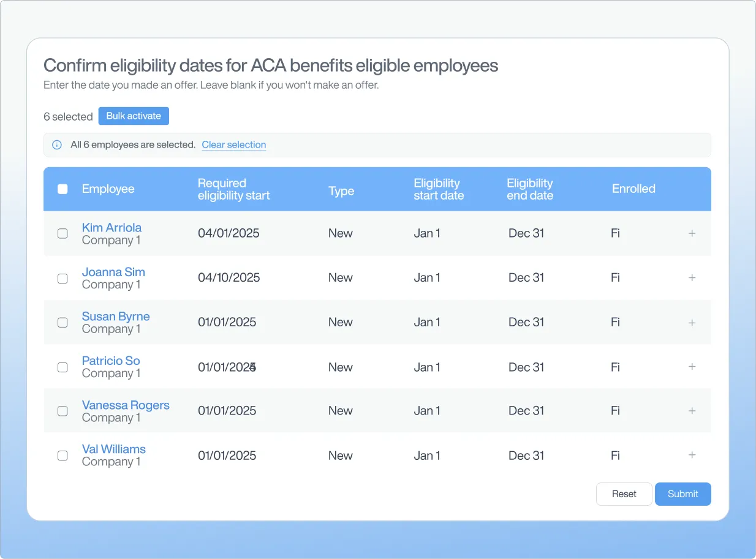Click the Eligibility end date column header
756x559 pixels.
pyautogui.click(x=530, y=189)
